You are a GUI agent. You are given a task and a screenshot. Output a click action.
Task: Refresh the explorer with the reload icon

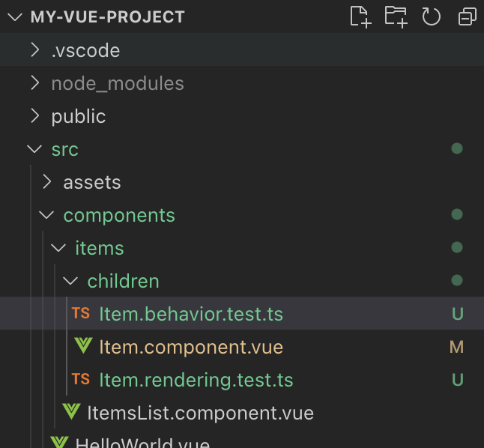point(432,16)
